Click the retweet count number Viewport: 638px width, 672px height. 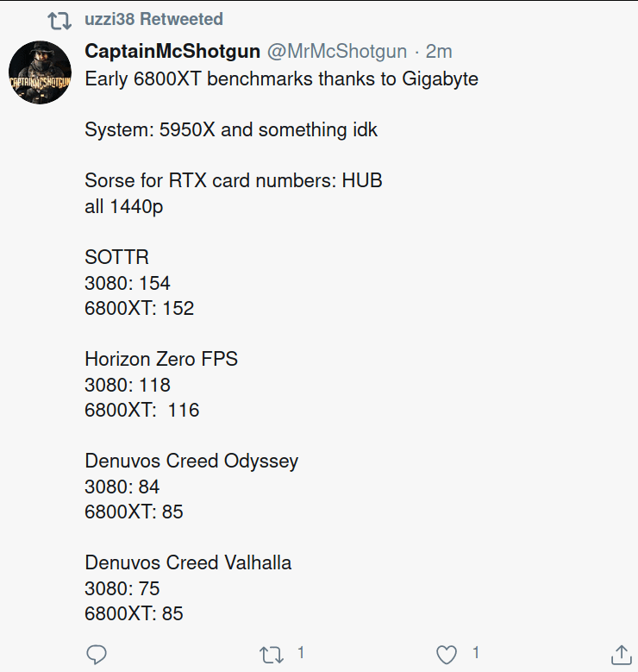tap(301, 652)
